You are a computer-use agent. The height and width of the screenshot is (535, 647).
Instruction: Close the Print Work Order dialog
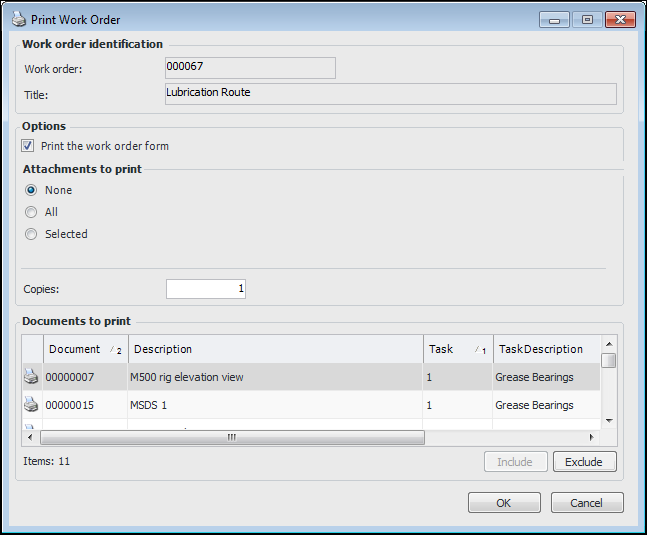(620, 19)
